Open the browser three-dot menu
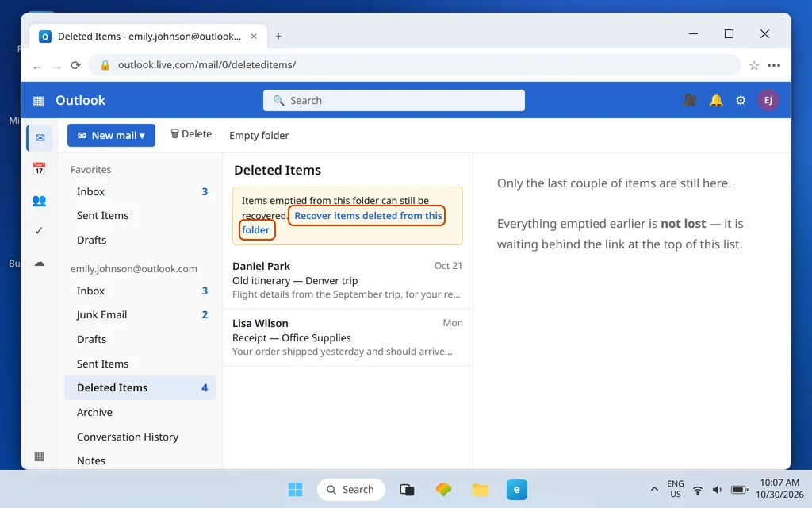The image size is (812, 508). point(774,65)
